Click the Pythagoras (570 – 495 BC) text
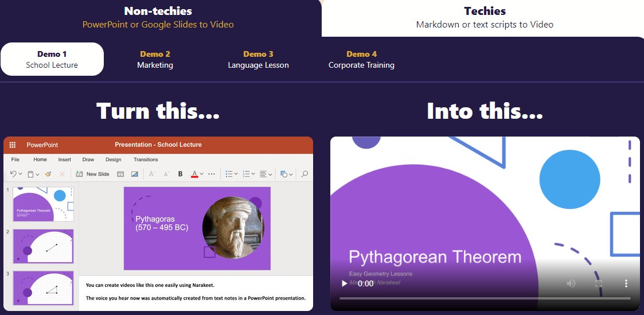Image resolution: width=644 pixels, height=315 pixels. [x=162, y=223]
